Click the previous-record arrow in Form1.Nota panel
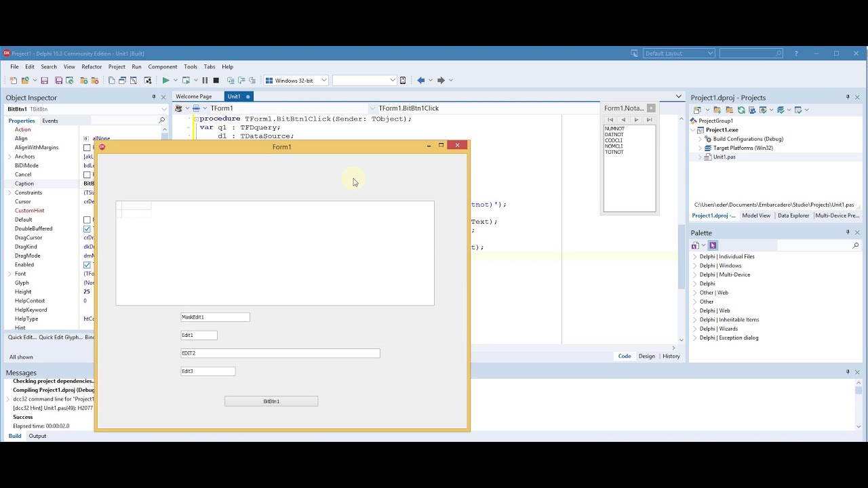The height and width of the screenshot is (488, 868). point(623,119)
